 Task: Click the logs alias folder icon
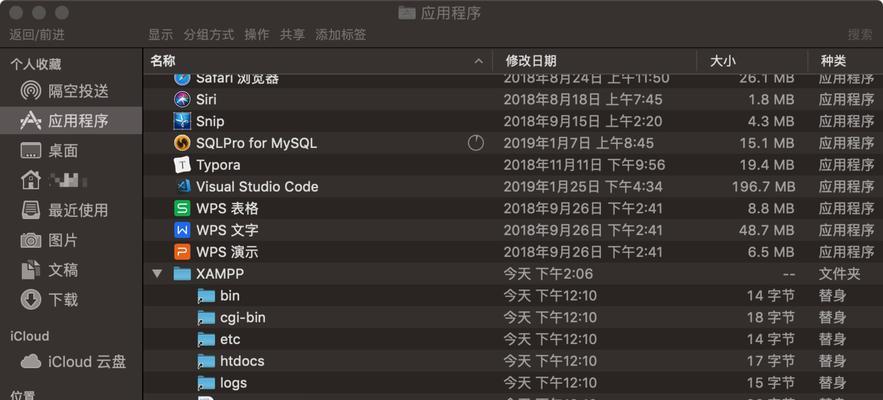(x=207, y=383)
